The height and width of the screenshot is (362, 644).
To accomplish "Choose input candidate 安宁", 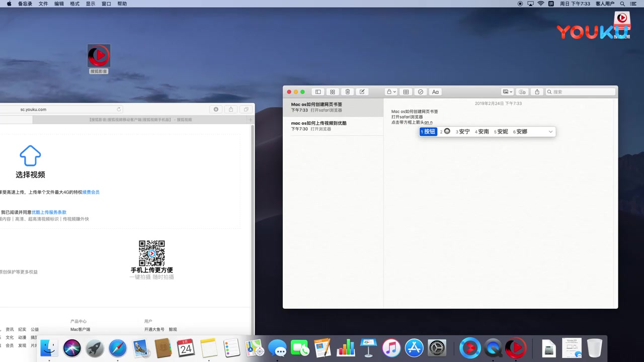I will tap(463, 132).
